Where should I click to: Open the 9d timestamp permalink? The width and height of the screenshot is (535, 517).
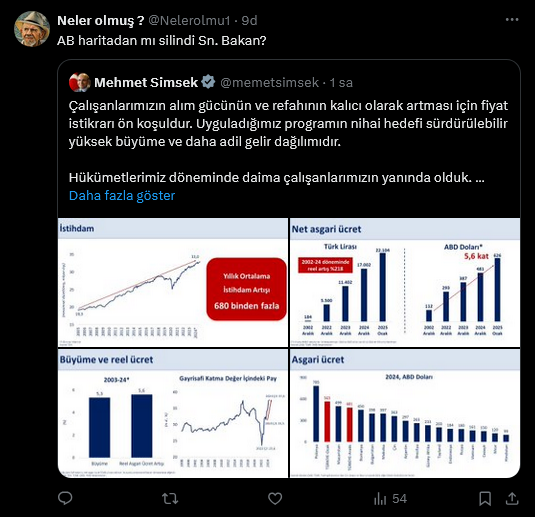click(x=249, y=20)
